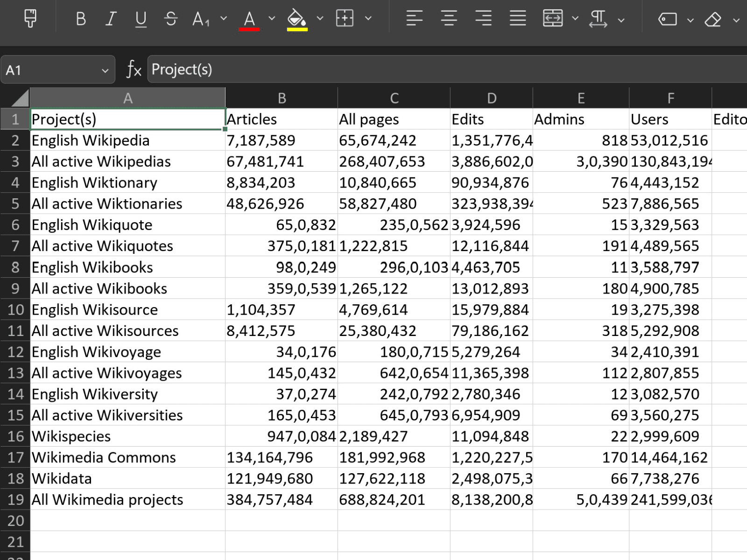
Task: Click the formula bar containing Project(s)
Action: (x=447, y=70)
